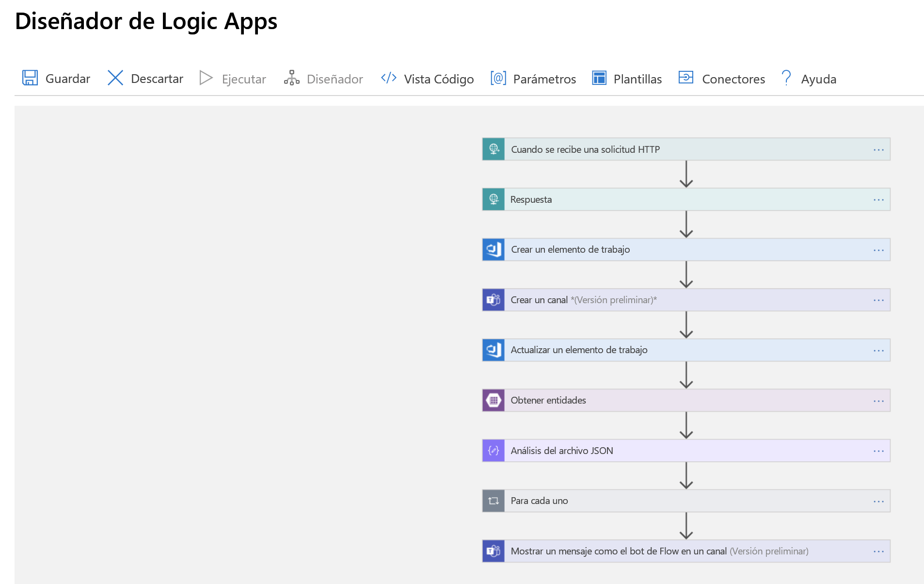Viewport: 924px width, 584px height.
Task: Open ellipsis menu for 'Crear un elemento de trabajo'
Action: [878, 250]
